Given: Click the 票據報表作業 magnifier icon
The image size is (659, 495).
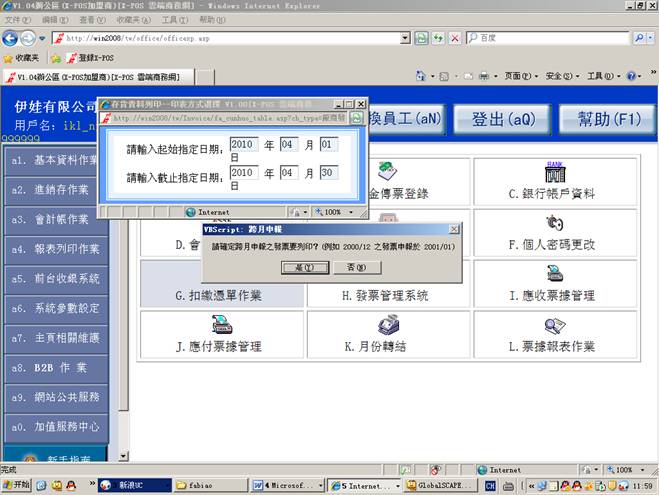Looking at the screenshot, I should point(553,324).
